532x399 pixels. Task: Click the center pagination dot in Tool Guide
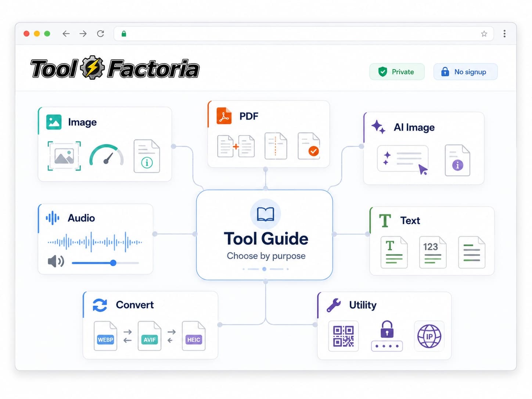[x=264, y=269]
